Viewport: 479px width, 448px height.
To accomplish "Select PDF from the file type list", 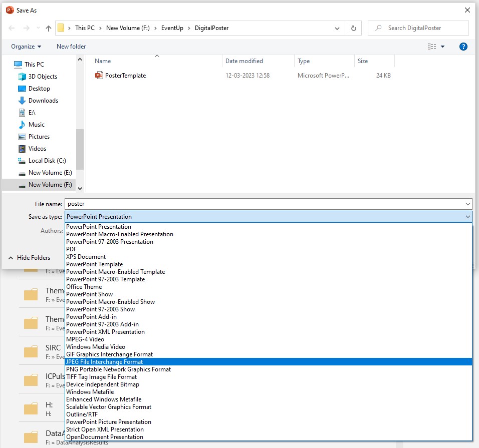I will [x=72, y=249].
